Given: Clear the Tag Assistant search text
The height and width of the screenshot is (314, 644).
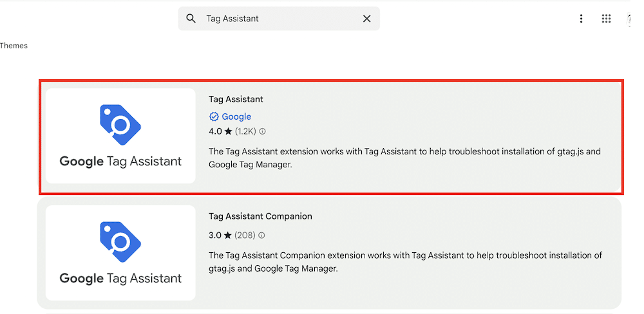Looking at the screenshot, I should 367,19.
